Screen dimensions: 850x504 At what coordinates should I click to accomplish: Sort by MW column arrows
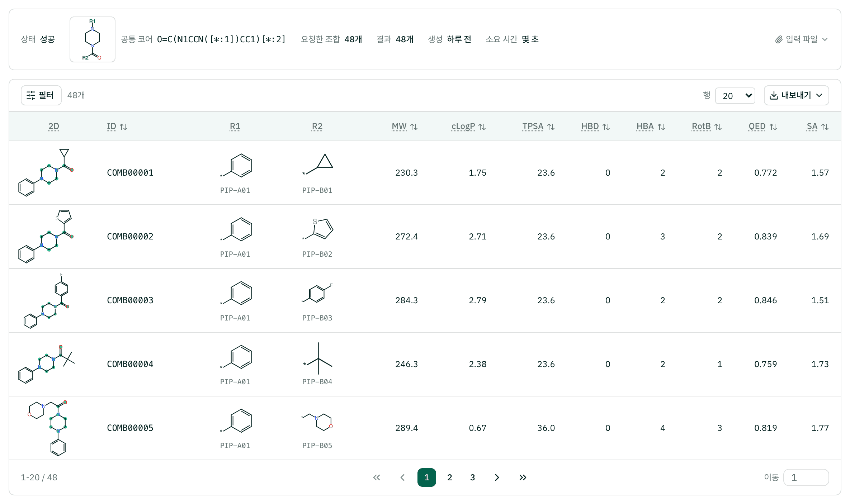(x=414, y=127)
